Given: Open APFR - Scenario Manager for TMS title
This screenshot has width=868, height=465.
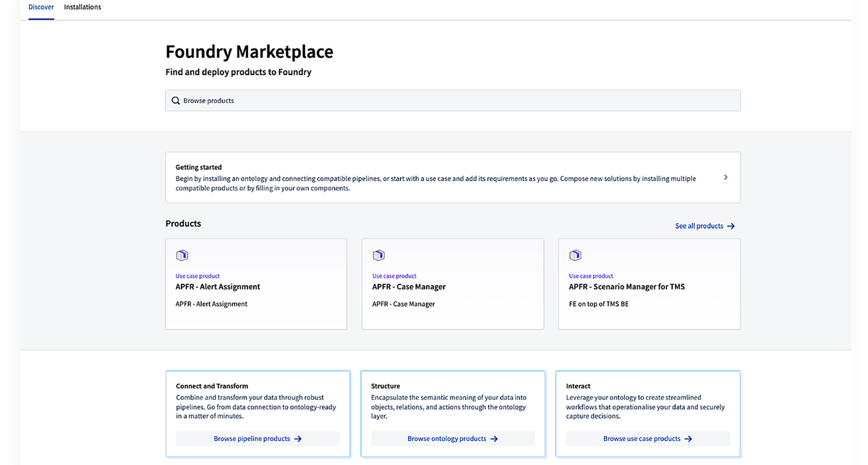Looking at the screenshot, I should pos(626,287).
